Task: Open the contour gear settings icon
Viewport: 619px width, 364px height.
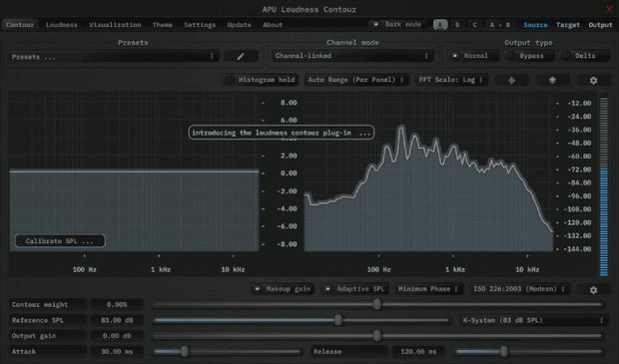Action: point(593,290)
